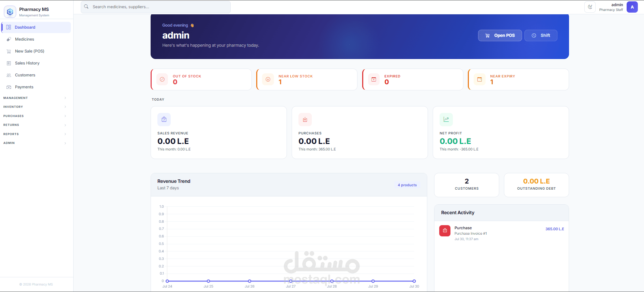
Task: Click the 'Revenue Trend' heading
Action: (x=174, y=181)
